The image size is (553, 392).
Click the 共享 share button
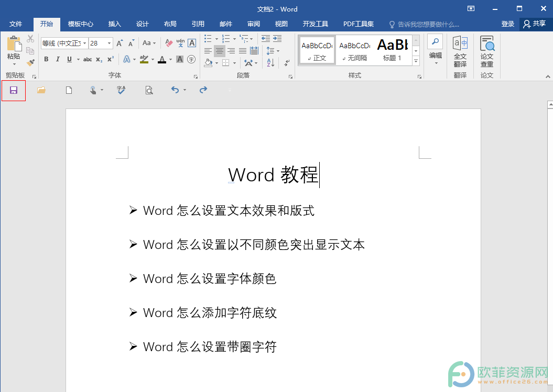click(535, 24)
